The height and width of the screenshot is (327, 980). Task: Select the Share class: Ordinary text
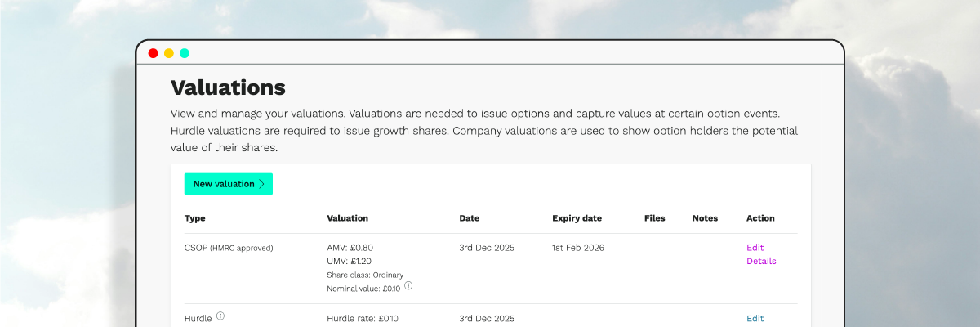(365, 275)
